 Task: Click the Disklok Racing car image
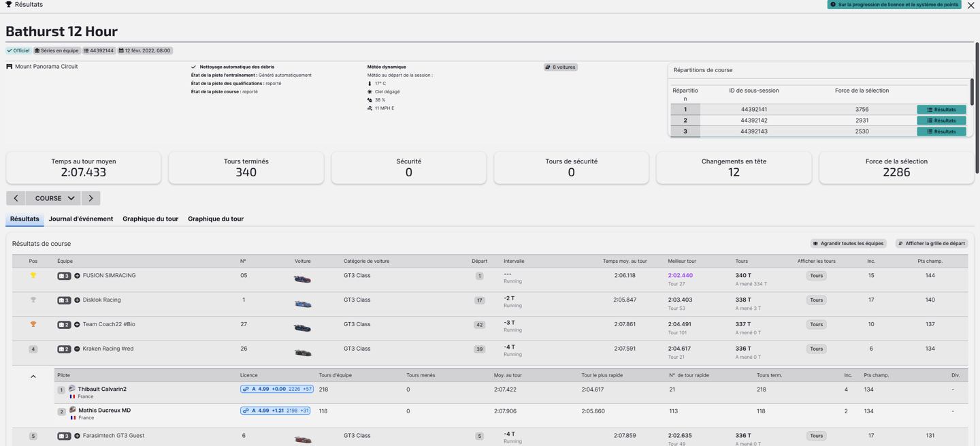pos(302,304)
